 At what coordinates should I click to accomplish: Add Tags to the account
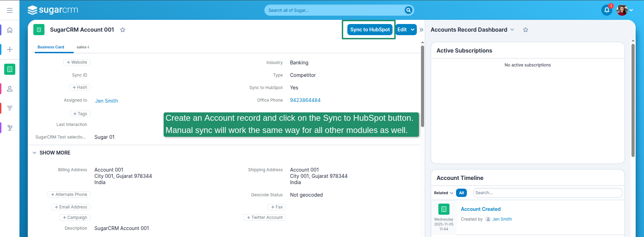click(80, 114)
